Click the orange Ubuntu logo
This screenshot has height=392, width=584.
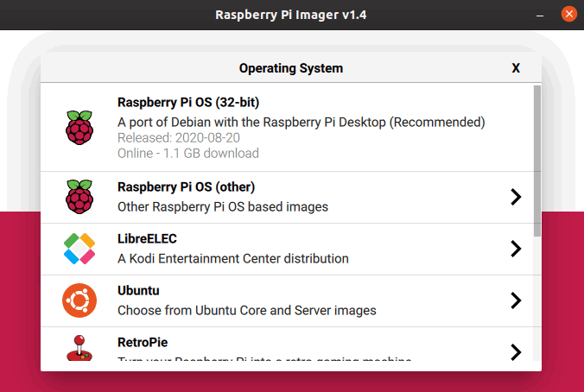tap(79, 300)
